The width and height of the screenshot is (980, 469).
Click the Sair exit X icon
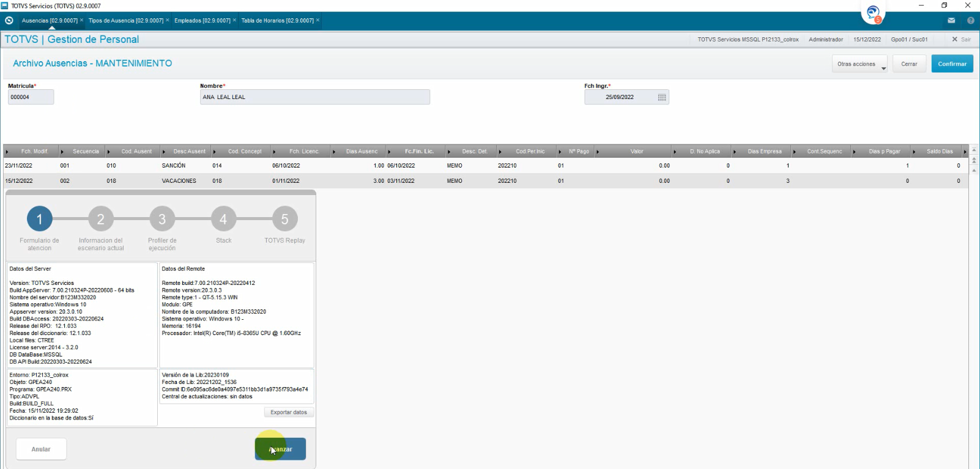point(955,39)
